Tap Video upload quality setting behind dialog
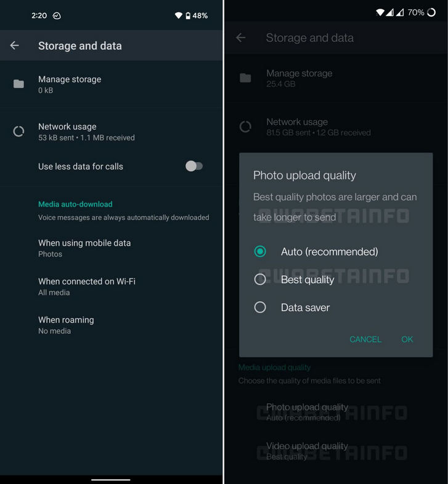 tap(336, 451)
